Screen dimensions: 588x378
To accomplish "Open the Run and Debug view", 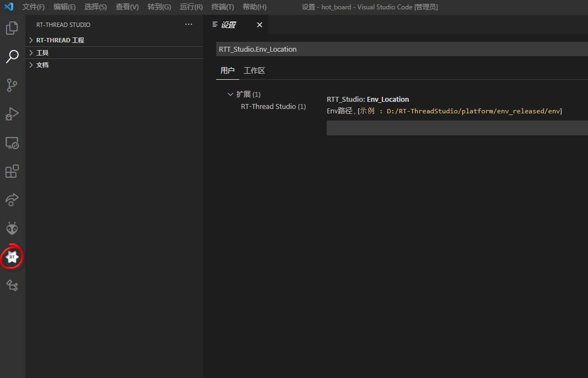I will [x=12, y=114].
